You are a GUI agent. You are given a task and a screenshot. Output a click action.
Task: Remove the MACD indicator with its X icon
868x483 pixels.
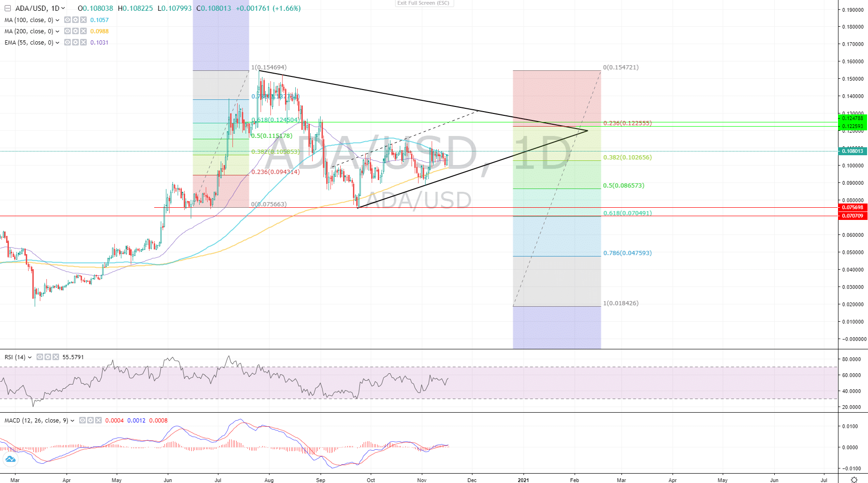point(98,420)
